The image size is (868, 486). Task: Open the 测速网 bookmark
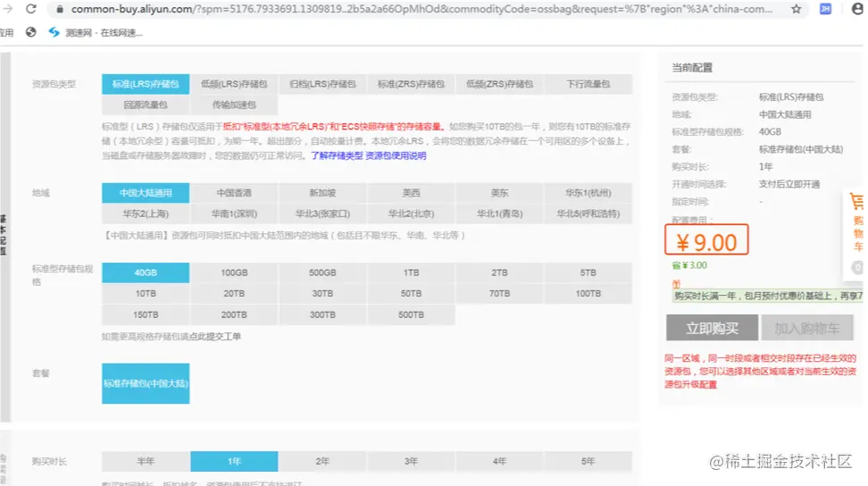pyautogui.click(x=96, y=33)
